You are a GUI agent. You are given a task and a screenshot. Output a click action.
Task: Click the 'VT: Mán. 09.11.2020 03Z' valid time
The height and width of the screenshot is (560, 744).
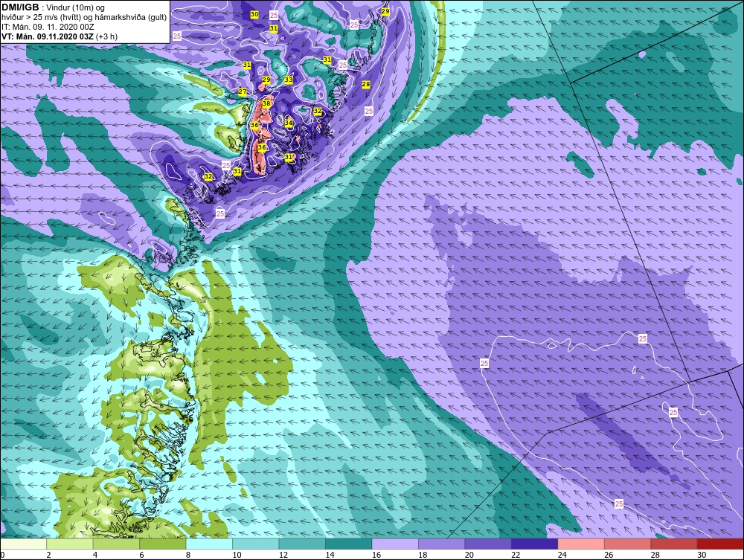[x=48, y=36]
